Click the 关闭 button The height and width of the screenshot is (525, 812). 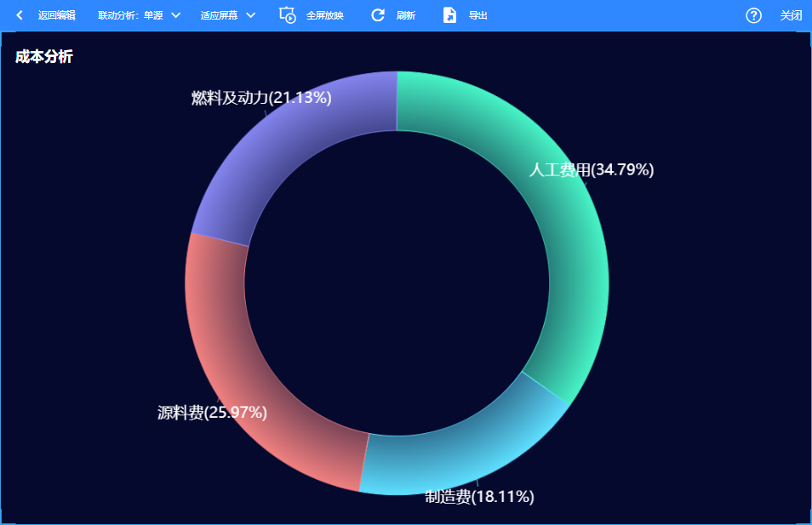791,15
